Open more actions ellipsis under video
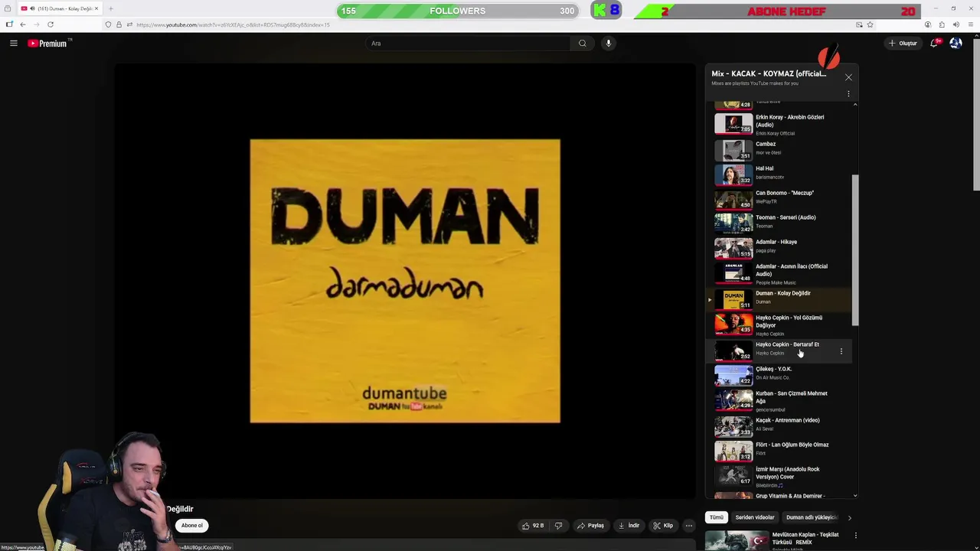Viewport: 980px width, 551px height. pyautogui.click(x=688, y=526)
